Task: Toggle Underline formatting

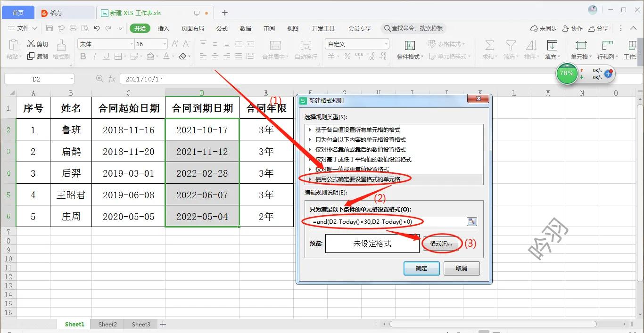Action: point(106,56)
